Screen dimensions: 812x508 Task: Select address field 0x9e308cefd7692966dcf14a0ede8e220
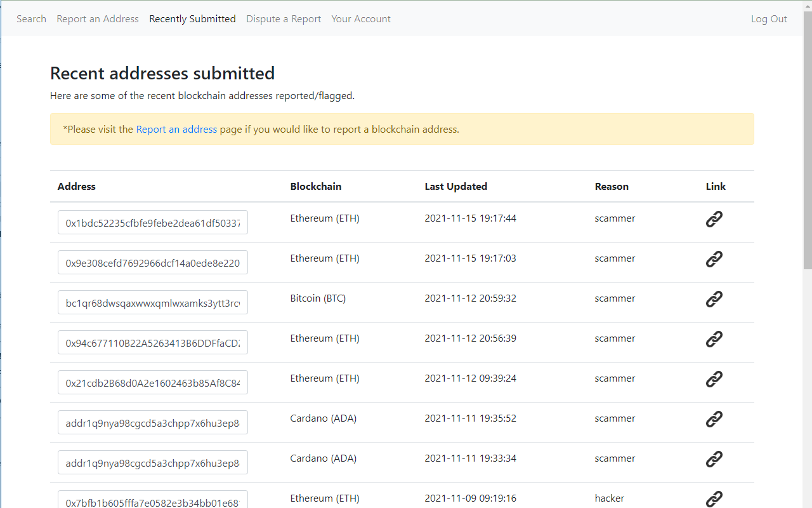pyautogui.click(x=153, y=263)
